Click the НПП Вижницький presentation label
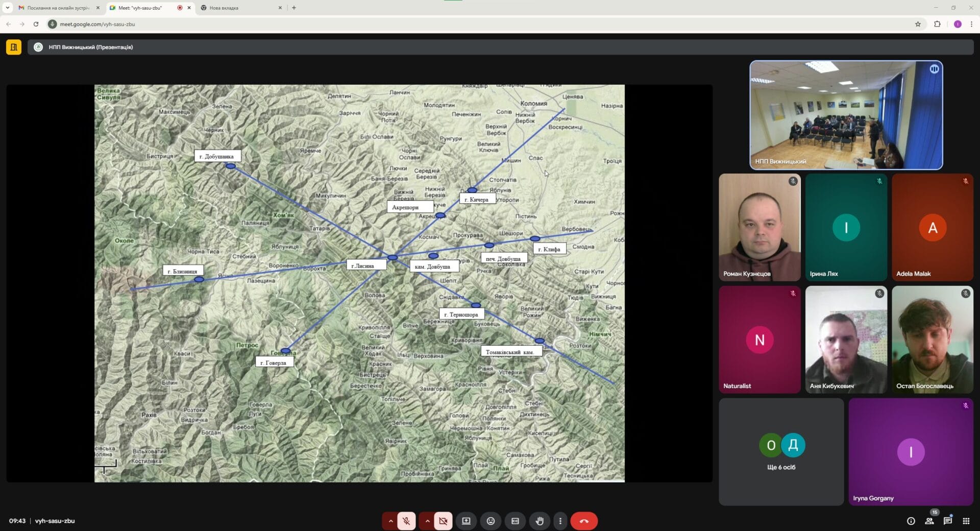The height and width of the screenshot is (531, 980). (x=90, y=47)
